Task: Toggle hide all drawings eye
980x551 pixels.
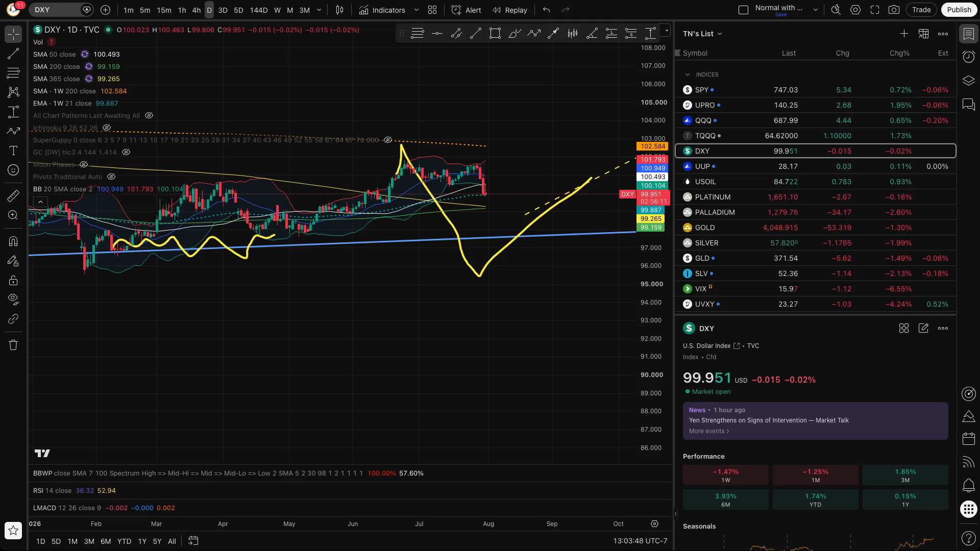Action: 13,298
